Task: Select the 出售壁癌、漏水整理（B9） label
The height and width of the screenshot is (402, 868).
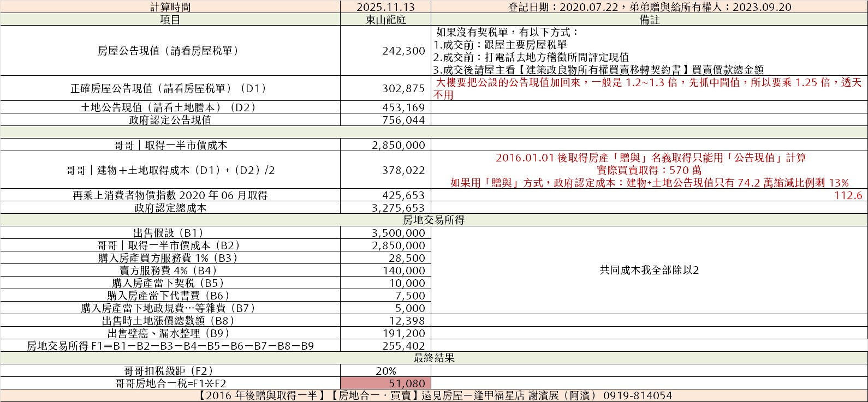Action: point(168,333)
